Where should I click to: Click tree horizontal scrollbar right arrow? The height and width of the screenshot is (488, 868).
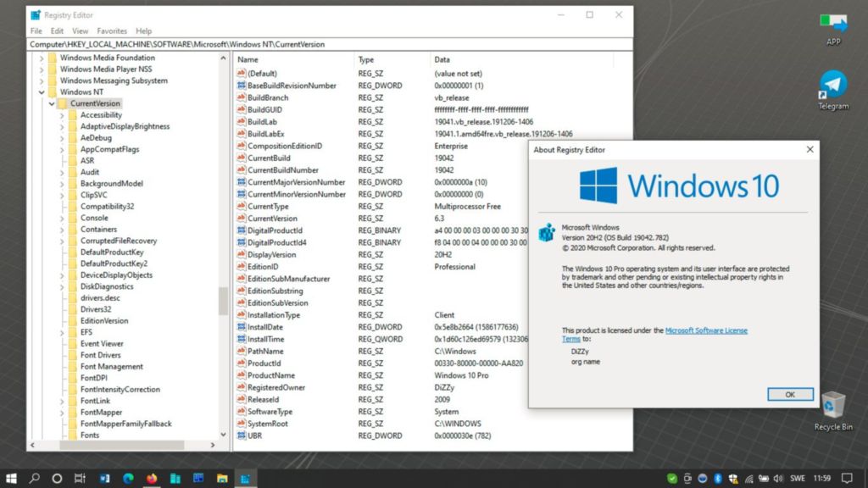point(213,445)
